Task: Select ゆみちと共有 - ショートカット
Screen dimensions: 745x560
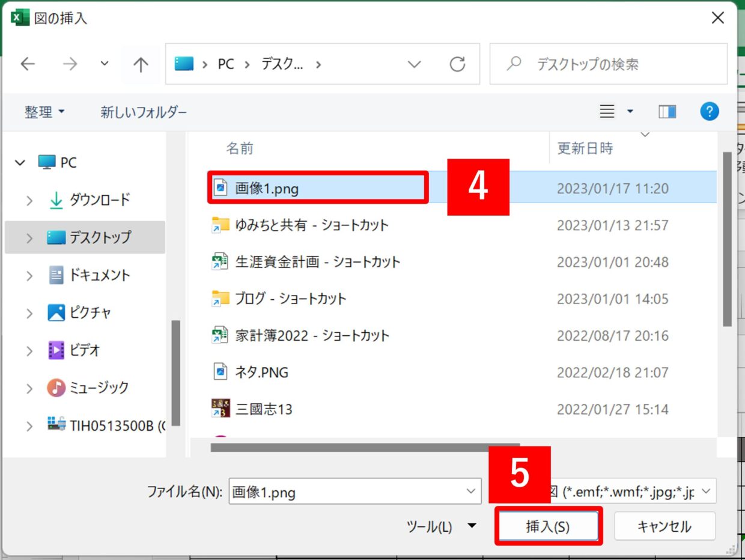Action: [312, 225]
